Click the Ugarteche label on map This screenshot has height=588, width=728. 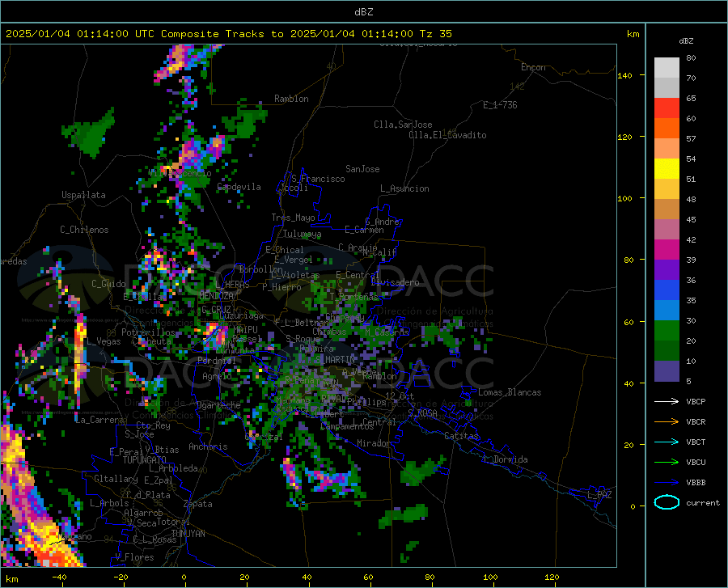click(218, 405)
